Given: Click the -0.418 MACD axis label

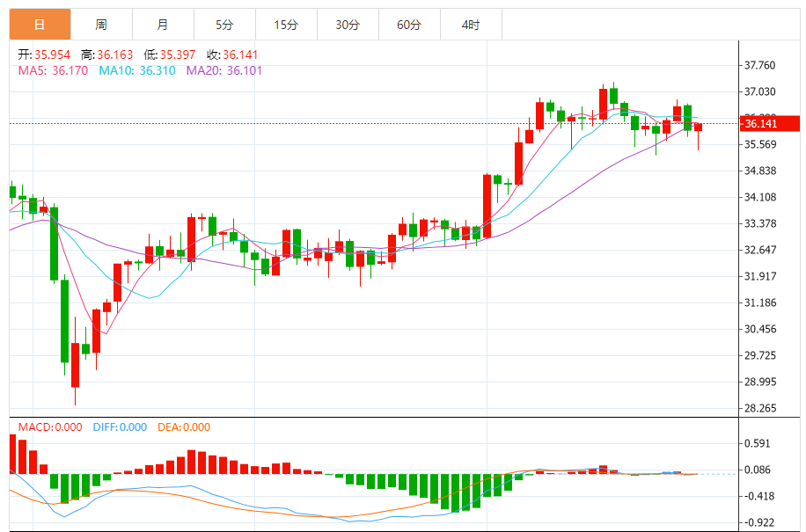Looking at the screenshot, I should (x=758, y=496).
